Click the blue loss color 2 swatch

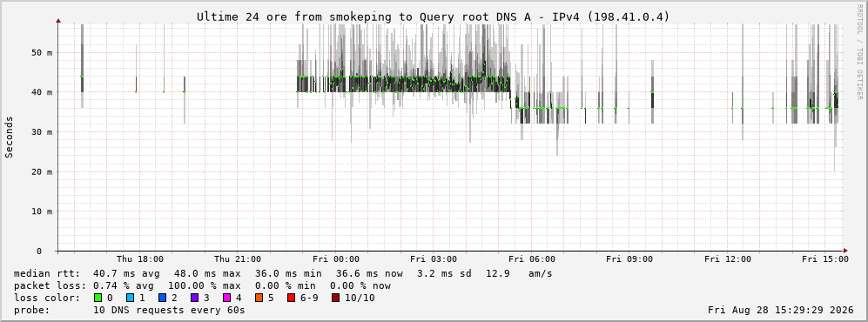coord(163,298)
